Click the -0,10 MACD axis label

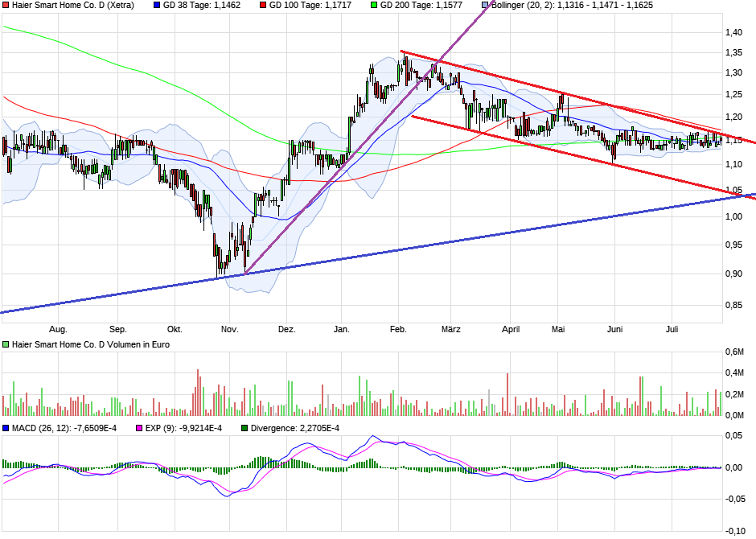pos(733,531)
